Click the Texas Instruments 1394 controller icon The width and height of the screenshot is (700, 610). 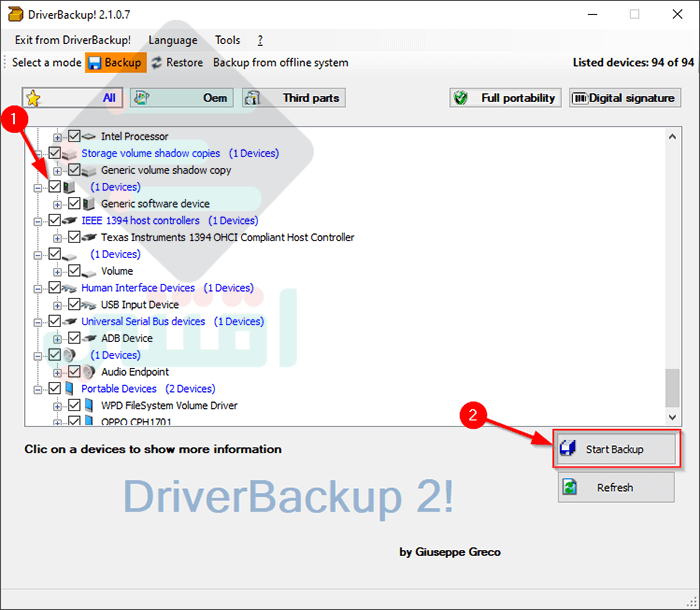point(89,238)
